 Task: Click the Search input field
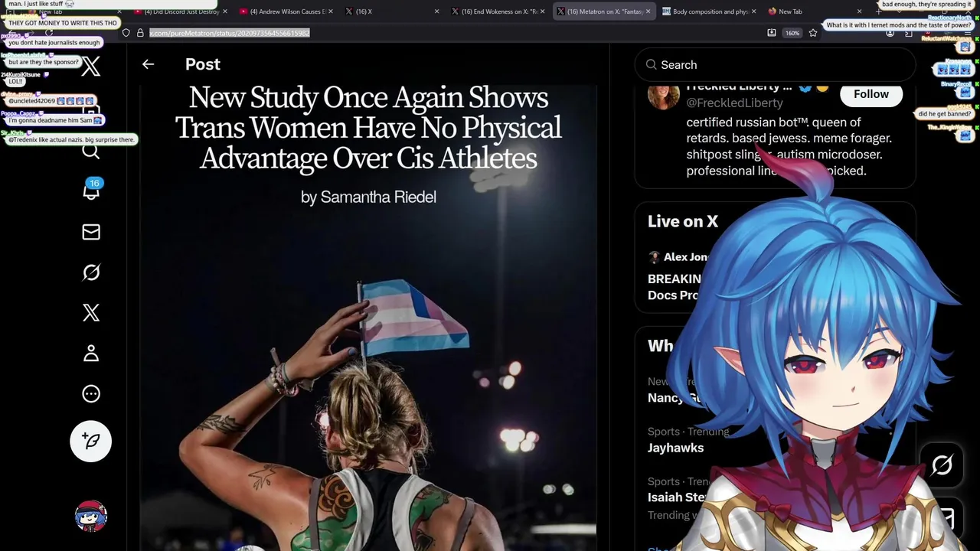pyautogui.click(x=775, y=65)
